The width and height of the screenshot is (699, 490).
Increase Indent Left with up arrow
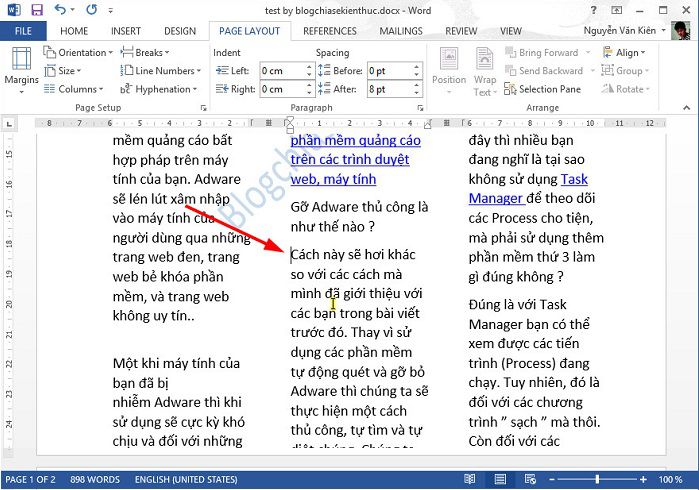point(309,67)
